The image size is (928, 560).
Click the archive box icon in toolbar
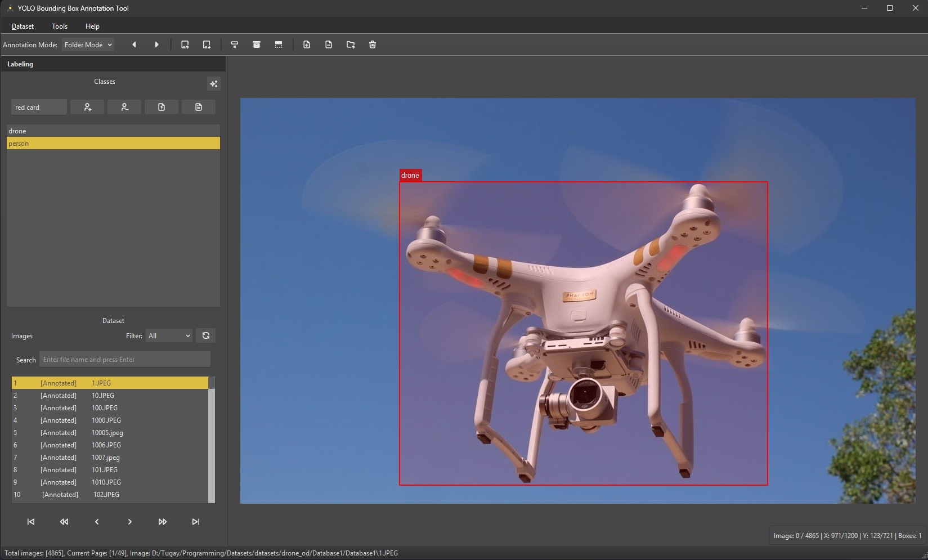257,44
